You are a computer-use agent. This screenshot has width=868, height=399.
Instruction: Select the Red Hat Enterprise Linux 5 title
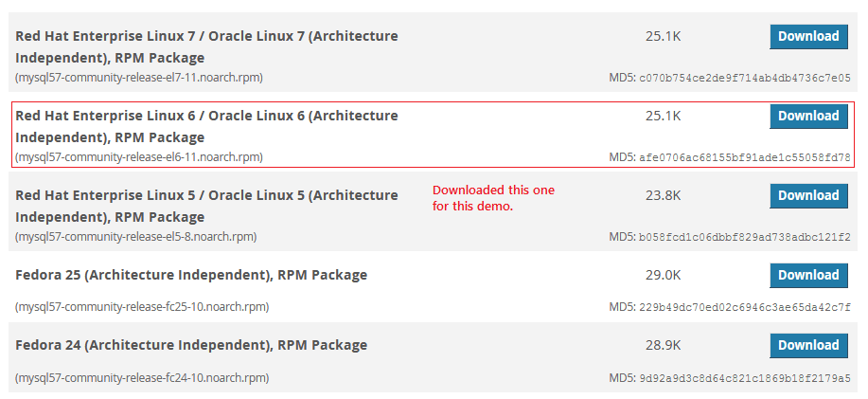click(x=206, y=206)
